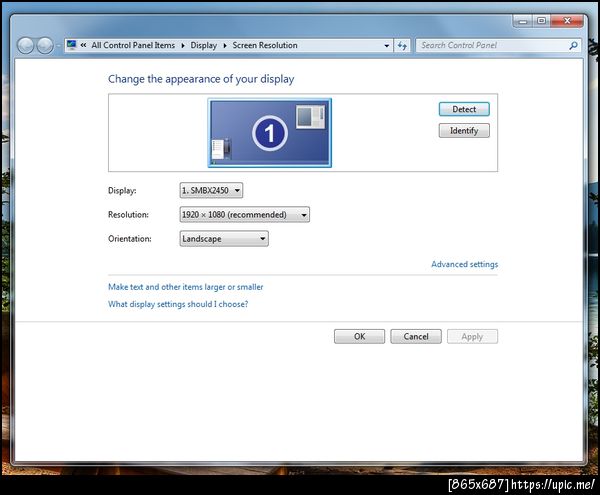This screenshot has width=600, height=495.
Task: Open Advanced settings link
Action: tap(465, 264)
